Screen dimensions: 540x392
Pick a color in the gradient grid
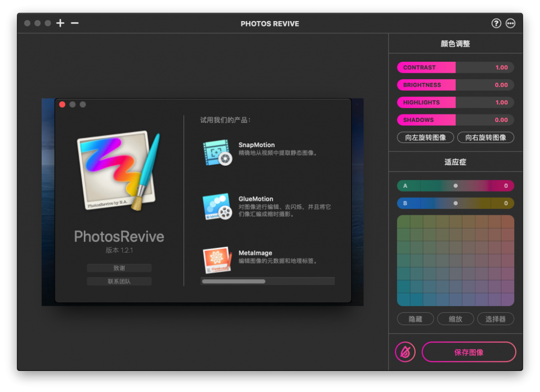tap(455, 261)
